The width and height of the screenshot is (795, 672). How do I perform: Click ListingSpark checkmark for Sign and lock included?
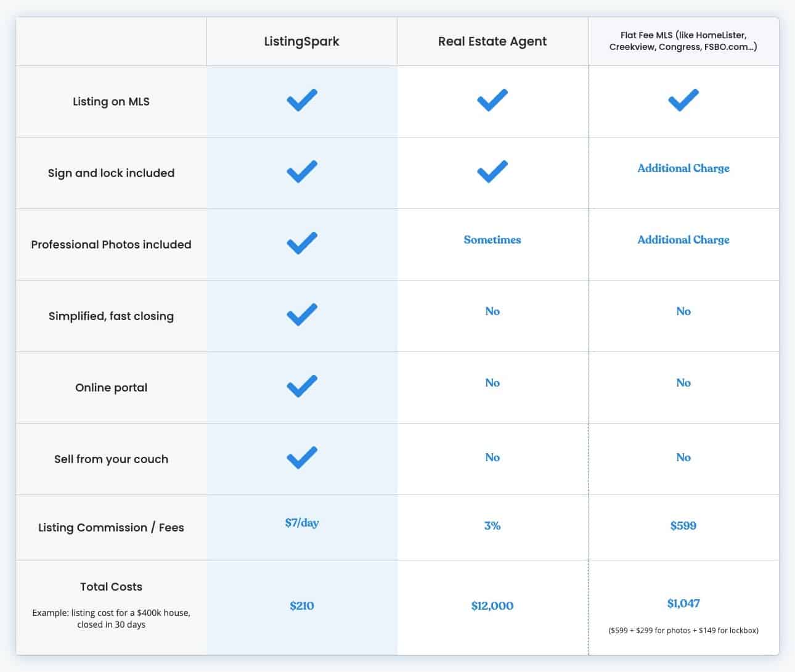point(302,171)
